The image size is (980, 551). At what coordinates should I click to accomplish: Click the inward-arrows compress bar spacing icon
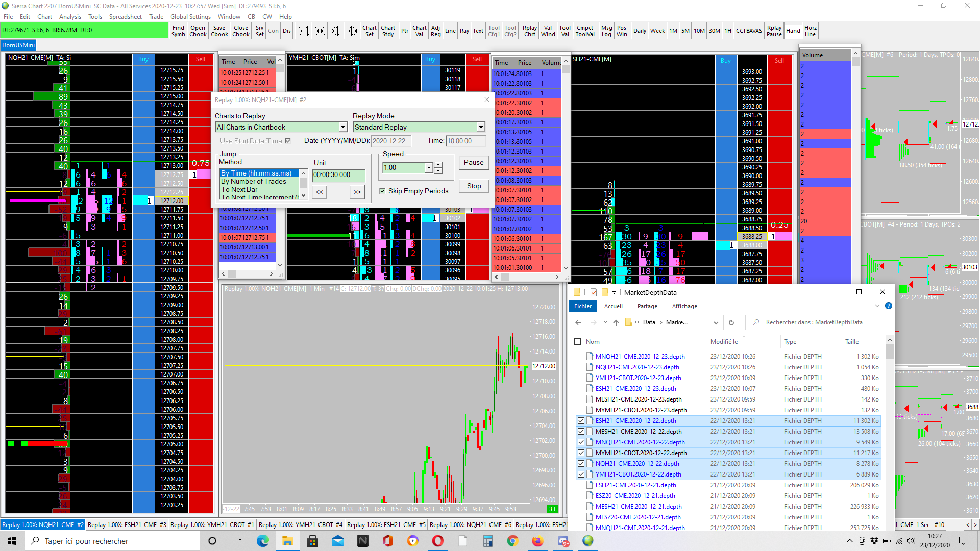coord(336,31)
